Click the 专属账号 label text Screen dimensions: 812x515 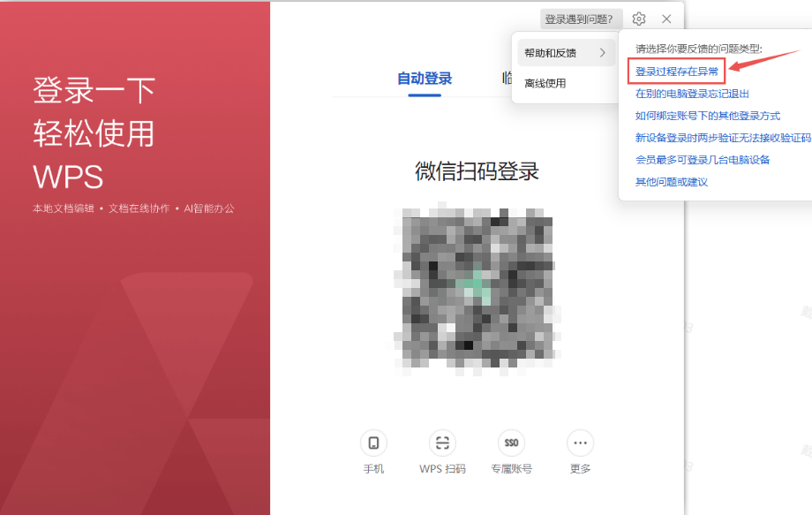pyautogui.click(x=511, y=469)
